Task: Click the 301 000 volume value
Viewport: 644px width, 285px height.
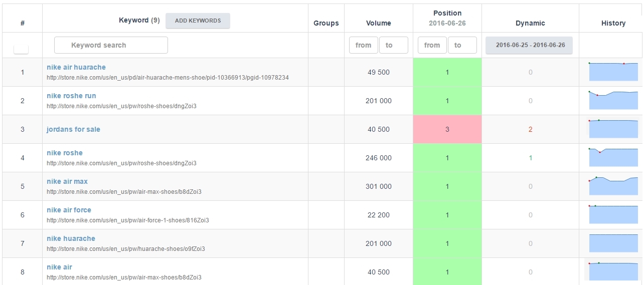Action: pos(379,186)
